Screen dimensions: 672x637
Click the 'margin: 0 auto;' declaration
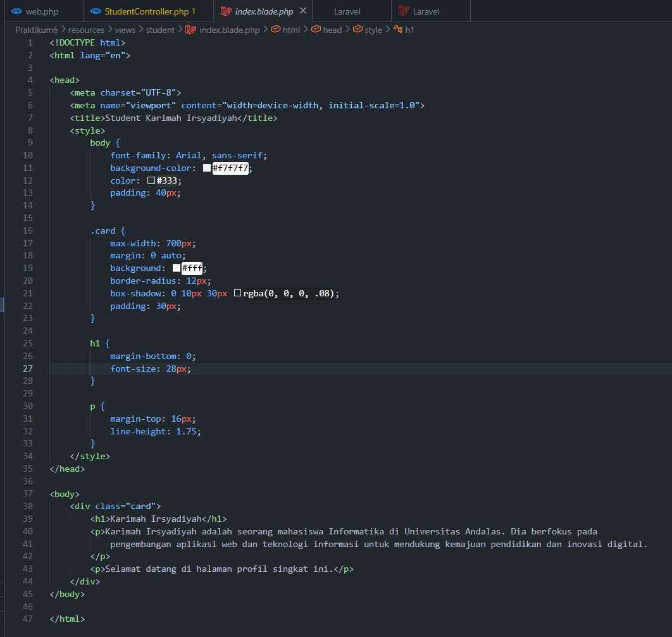click(148, 255)
